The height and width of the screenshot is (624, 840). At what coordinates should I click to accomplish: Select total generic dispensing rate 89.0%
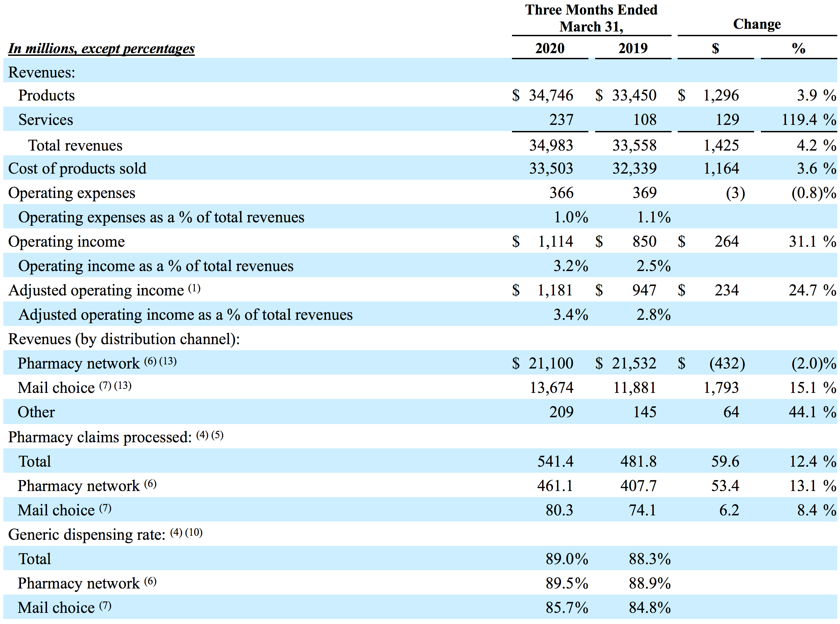[x=567, y=559]
